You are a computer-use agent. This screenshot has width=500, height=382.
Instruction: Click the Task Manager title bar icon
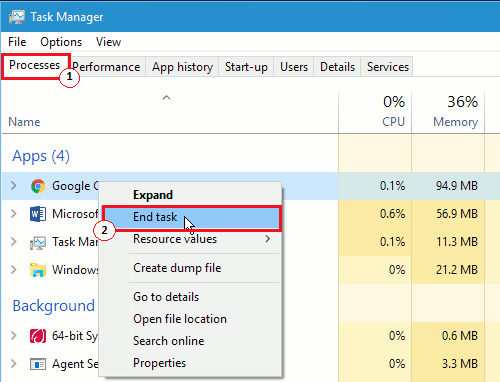point(17,17)
